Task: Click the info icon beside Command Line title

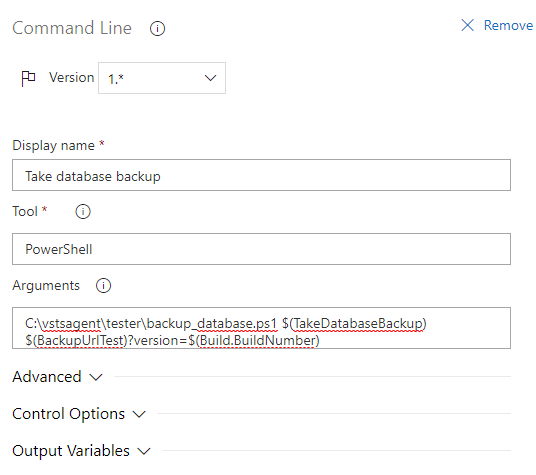Action: pos(157,28)
